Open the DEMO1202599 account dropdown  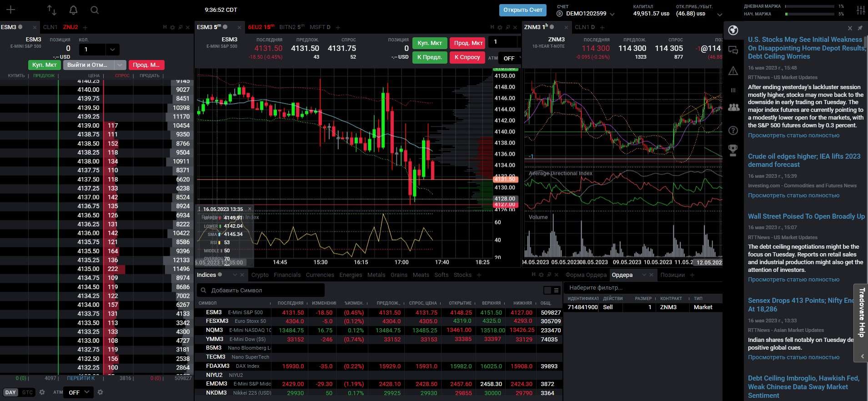pos(612,14)
